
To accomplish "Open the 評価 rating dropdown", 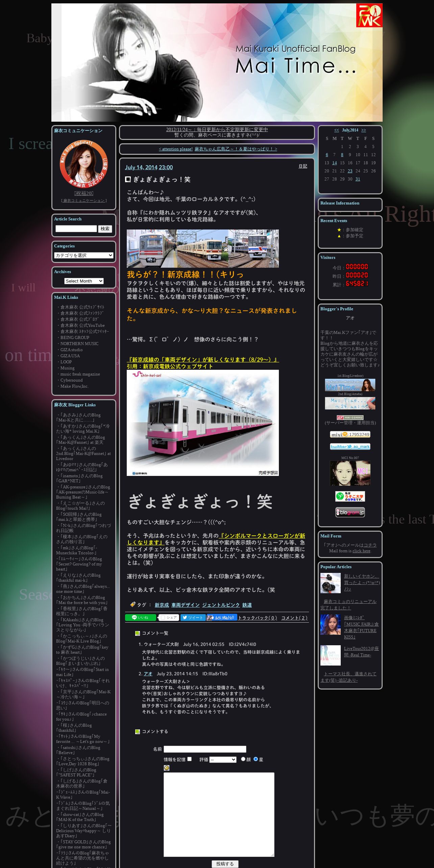I will (x=223, y=759).
